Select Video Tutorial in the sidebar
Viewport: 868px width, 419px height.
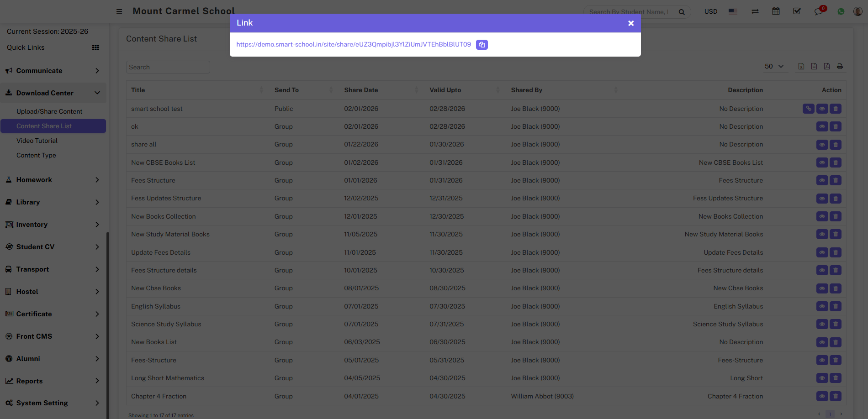37,141
